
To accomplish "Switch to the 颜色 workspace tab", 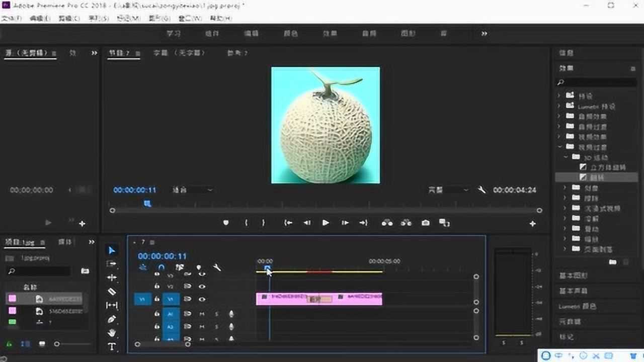I will (291, 33).
